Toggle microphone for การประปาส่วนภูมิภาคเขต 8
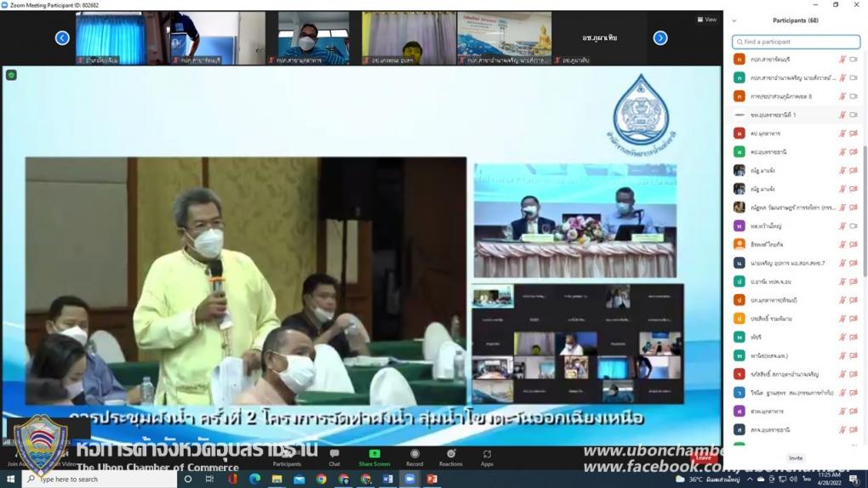The height and width of the screenshot is (488, 868). (842, 96)
